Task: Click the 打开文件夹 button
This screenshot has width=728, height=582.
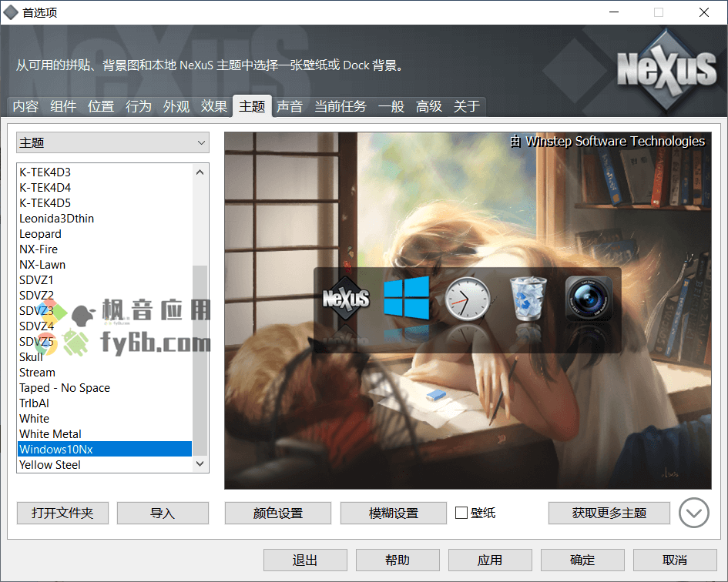Action: [x=62, y=513]
